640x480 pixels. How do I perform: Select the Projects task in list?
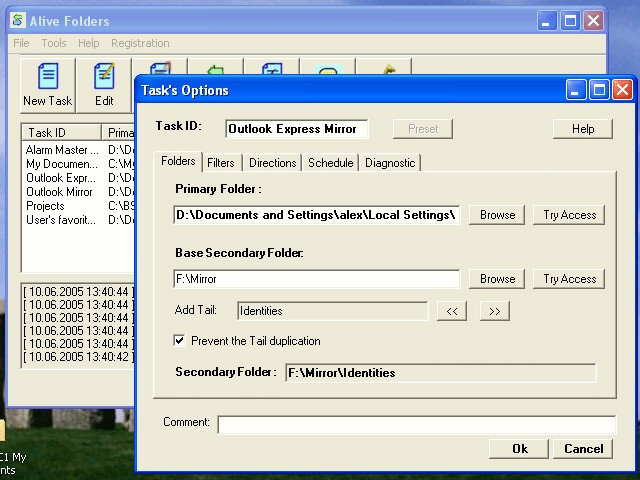click(x=45, y=206)
